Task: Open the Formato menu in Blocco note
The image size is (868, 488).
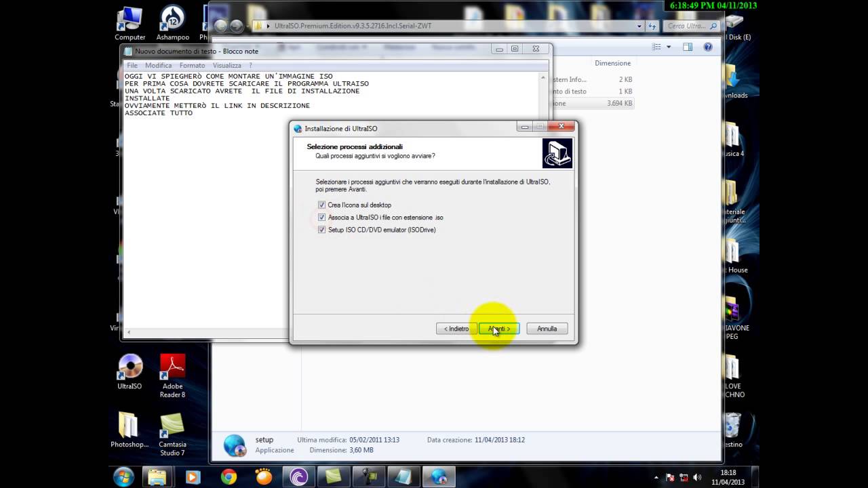Action: [192, 66]
